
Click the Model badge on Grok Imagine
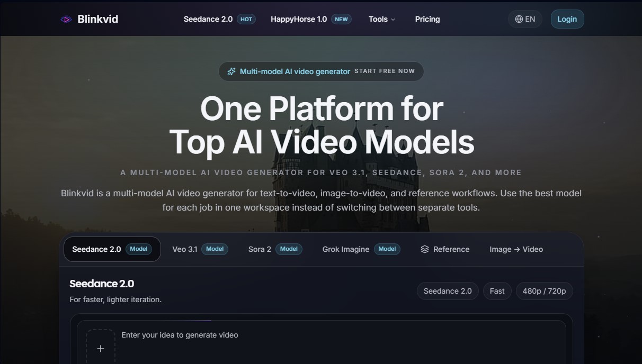pyautogui.click(x=387, y=249)
